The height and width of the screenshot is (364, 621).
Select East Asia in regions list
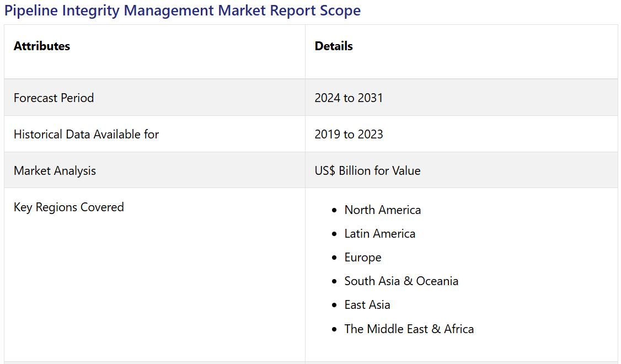(x=367, y=305)
